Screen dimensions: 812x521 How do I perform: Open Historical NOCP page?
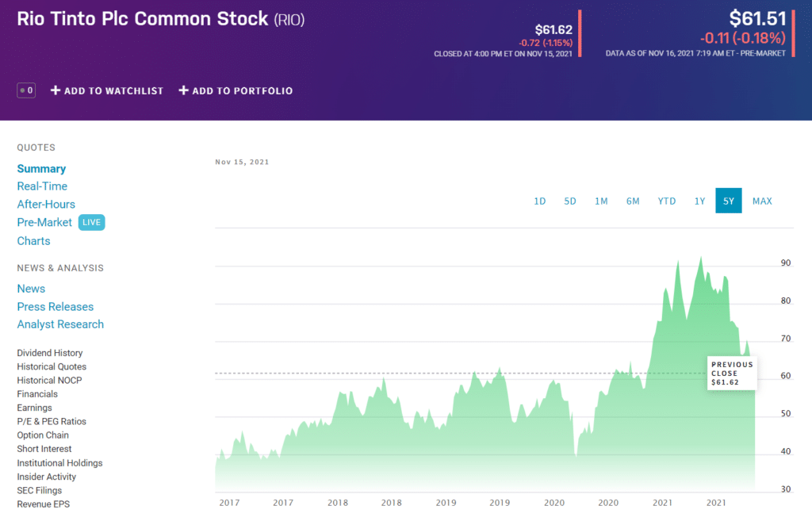pos(50,380)
